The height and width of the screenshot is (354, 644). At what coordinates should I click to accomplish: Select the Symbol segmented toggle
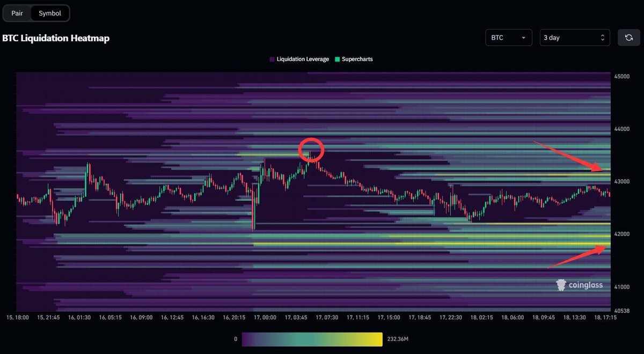(49, 13)
